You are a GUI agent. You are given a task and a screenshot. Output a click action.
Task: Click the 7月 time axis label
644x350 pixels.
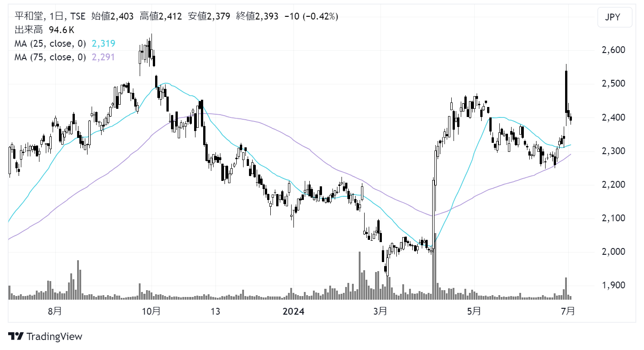[x=568, y=311]
